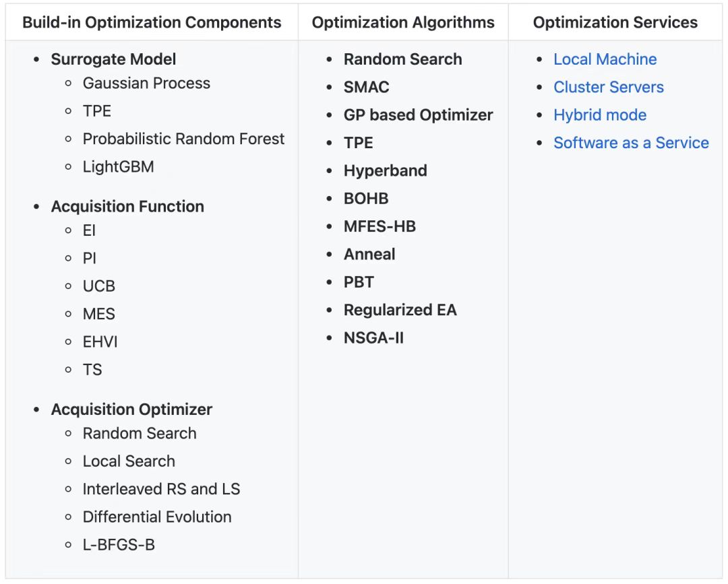The width and height of the screenshot is (728, 584).
Task: Click the GP based Optimizer entry
Action: coord(418,115)
